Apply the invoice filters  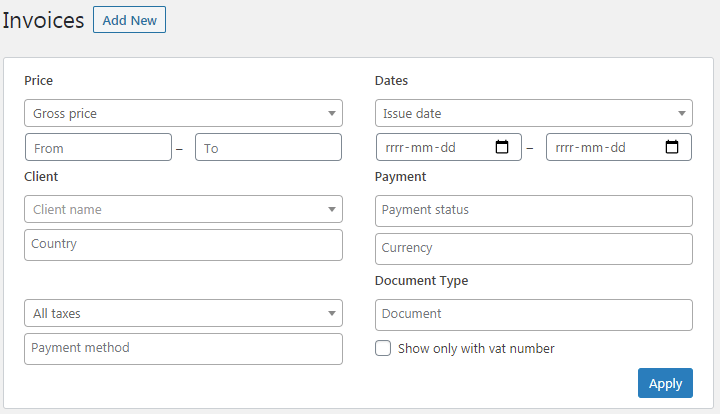tap(665, 383)
